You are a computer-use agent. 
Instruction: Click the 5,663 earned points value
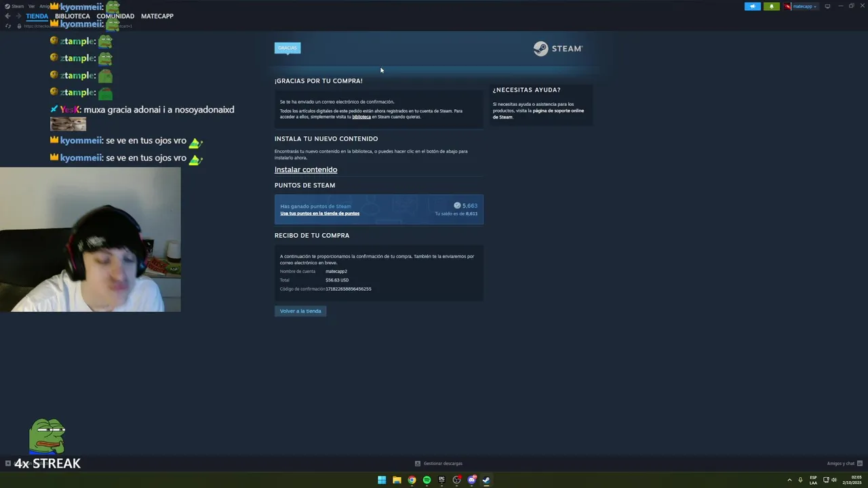pyautogui.click(x=470, y=205)
